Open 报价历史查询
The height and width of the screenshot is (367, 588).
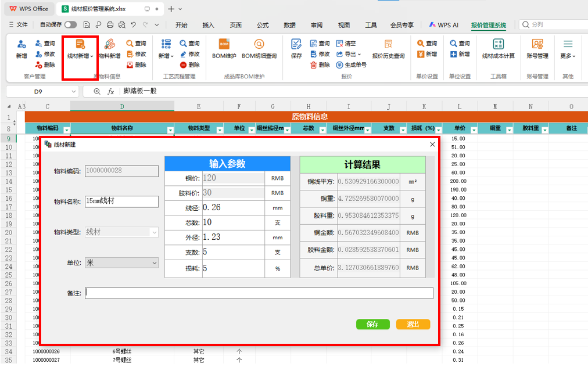point(388,49)
